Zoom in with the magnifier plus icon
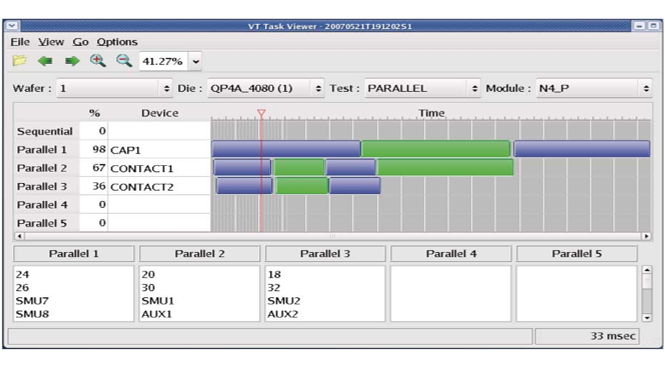The height and width of the screenshot is (368, 665). coord(98,61)
